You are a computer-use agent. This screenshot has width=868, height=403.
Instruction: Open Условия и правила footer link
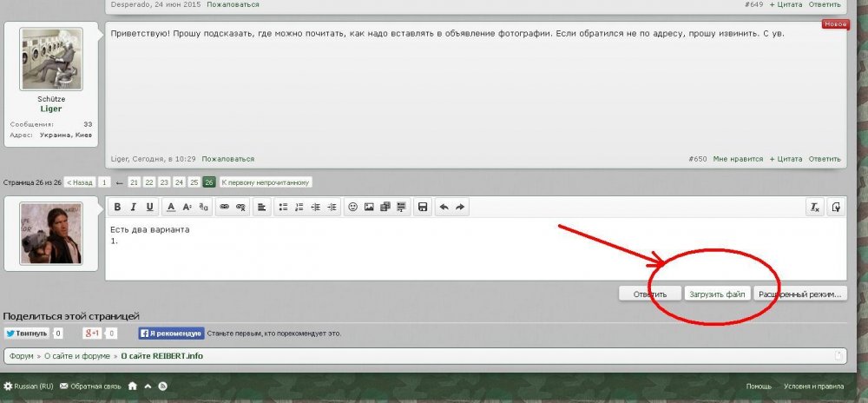click(x=814, y=386)
